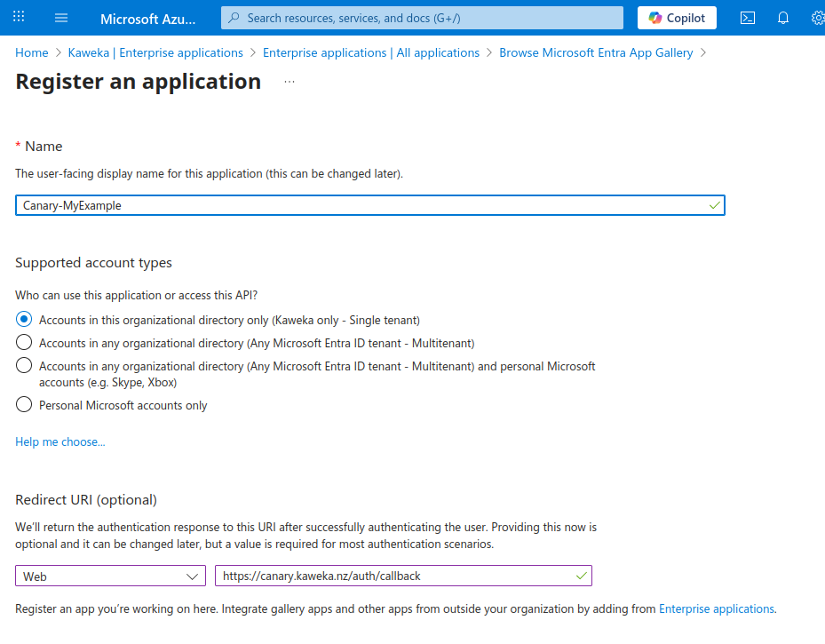Launch Cloud Shell from the top bar
The image size is (825, 644).
[x=747, y=17]
